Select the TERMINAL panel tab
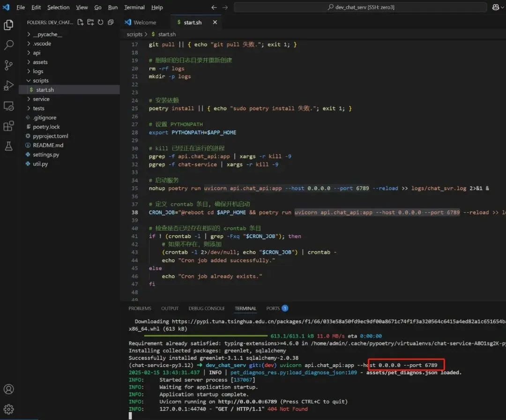The image size is (506, 420). [246, 308]
